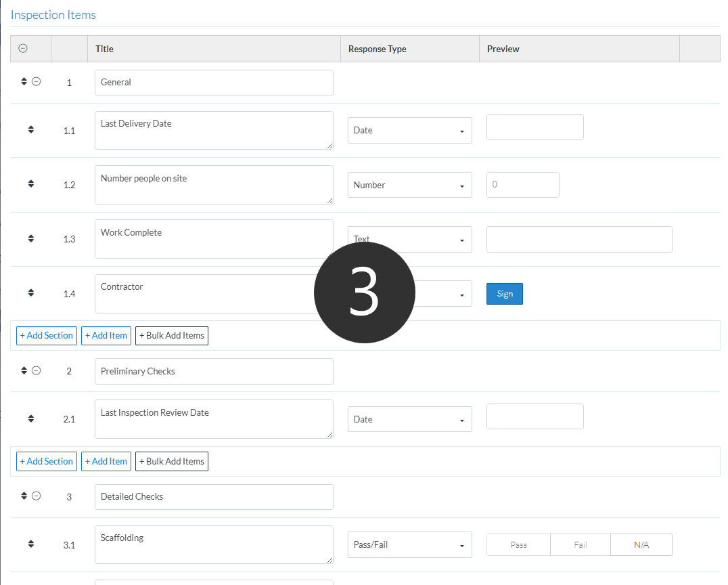Click reorder handle for Last Inspection Review Date
728x585 pixels.
point(30,419)
